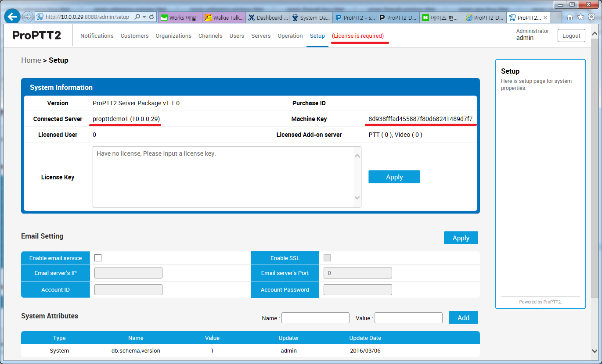Image resolution: width=602 pixels, height=364 pixels.
Task: Open the Channels menu item
Action: (210, 36)
